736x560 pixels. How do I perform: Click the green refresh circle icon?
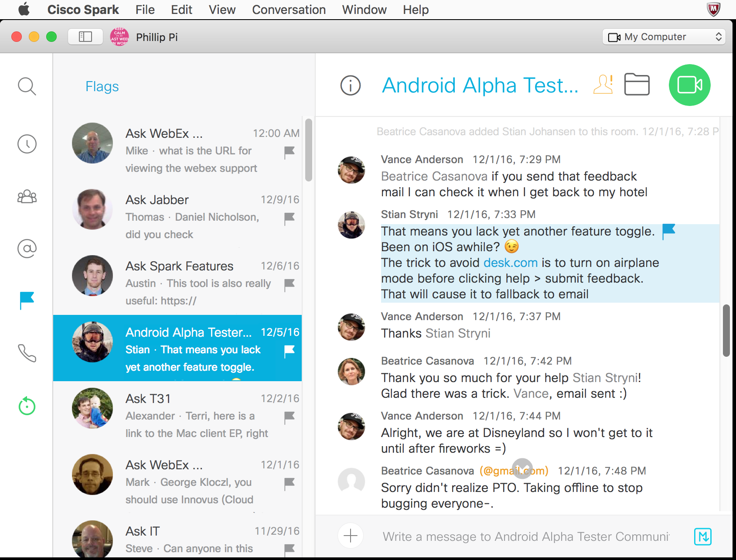[27, 406]
